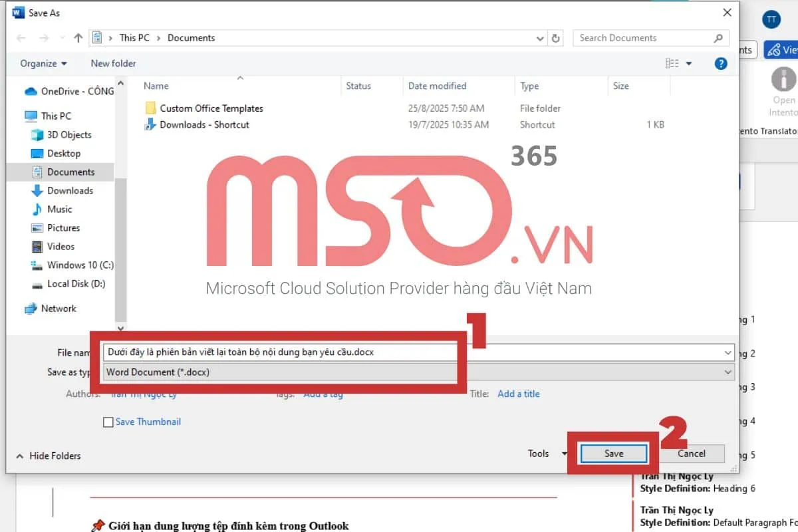Click the Cancel button
This screenshot has height=532, width=798.
point(691,454)
